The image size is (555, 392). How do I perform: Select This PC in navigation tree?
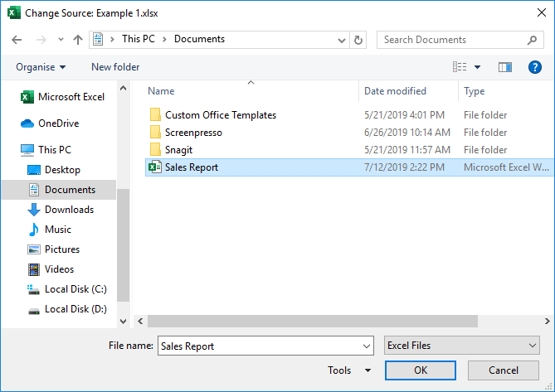(55, 150)
